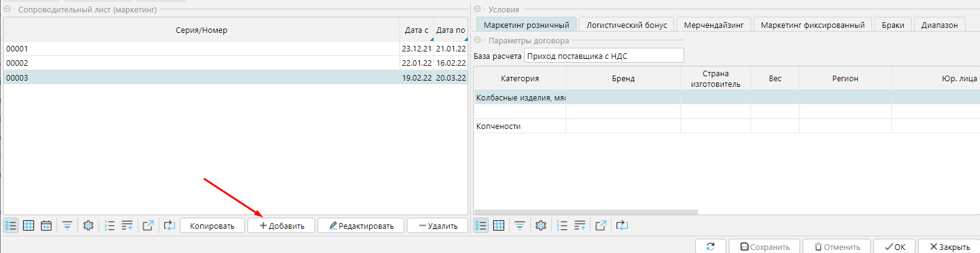Click horizontal scrollbar of the conditions grid
The height and width of the screenshot is (253, 980).
click(586, 212)
